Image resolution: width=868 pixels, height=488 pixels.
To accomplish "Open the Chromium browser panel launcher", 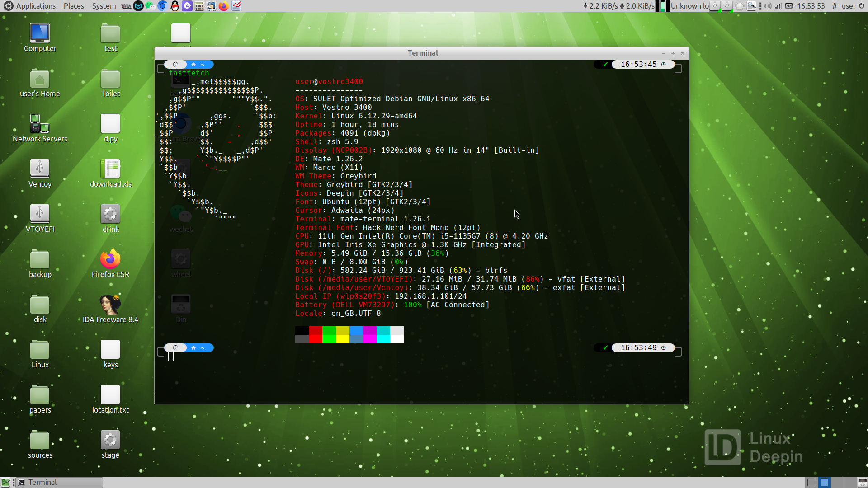I will [x=163, y=6].
